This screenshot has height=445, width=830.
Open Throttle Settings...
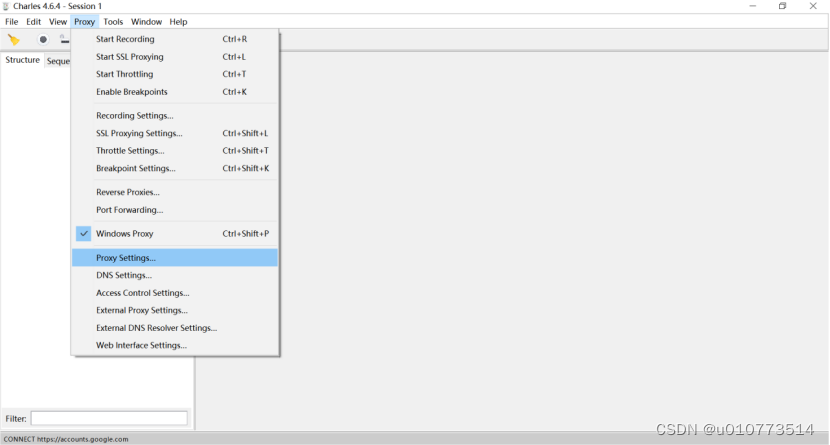click(175, 150)
